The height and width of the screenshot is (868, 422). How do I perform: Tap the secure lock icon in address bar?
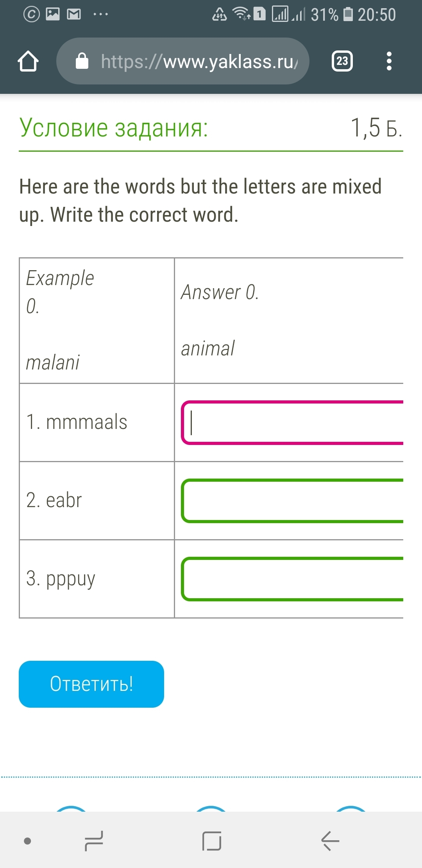click(x=82, y=61)
